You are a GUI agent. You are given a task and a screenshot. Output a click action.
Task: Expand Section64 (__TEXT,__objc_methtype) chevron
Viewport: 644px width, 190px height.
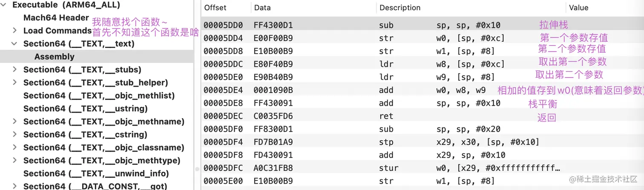(x=14, y=160)
